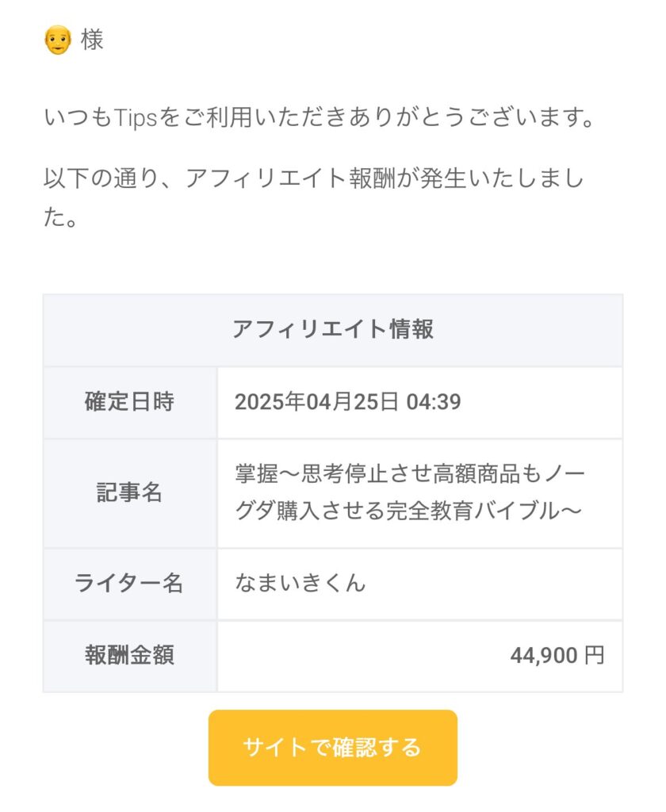Viewport: 666px width, 812px height.
Task: Click the 円 currency symbol
Action: coord(595,656)
